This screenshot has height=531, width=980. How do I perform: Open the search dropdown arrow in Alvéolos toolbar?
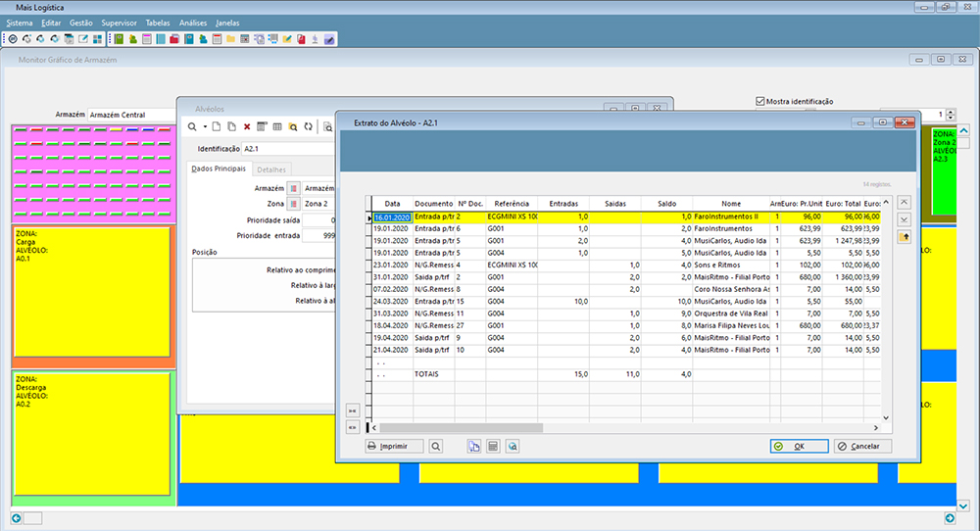205,126
